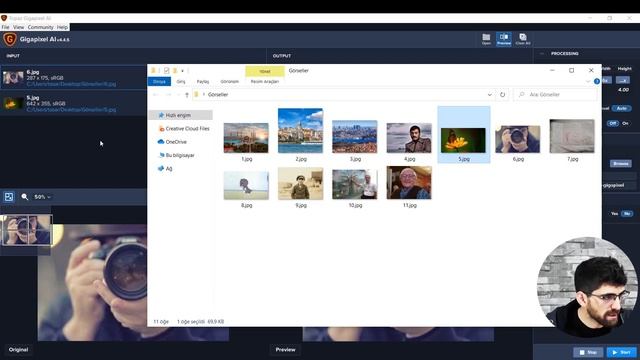Click the Gigapixel AI shield logo

pos(10,39)
